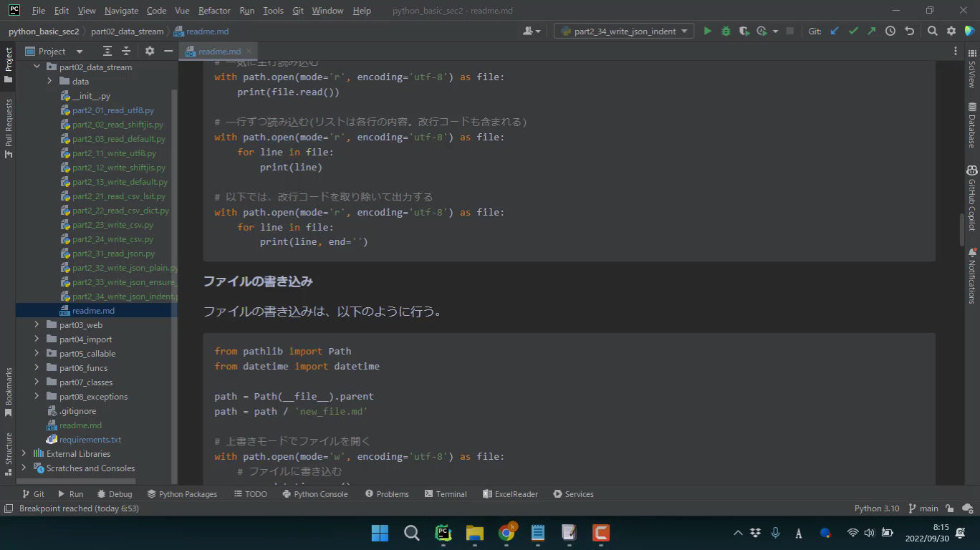Collapse all nodes in the Project panel

[125, 51]
